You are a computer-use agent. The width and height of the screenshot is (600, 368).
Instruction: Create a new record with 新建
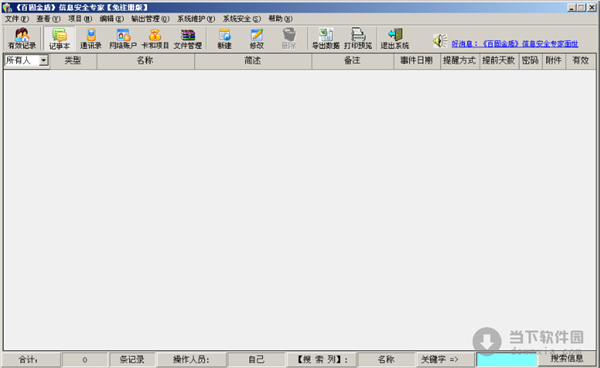[225, 39]
